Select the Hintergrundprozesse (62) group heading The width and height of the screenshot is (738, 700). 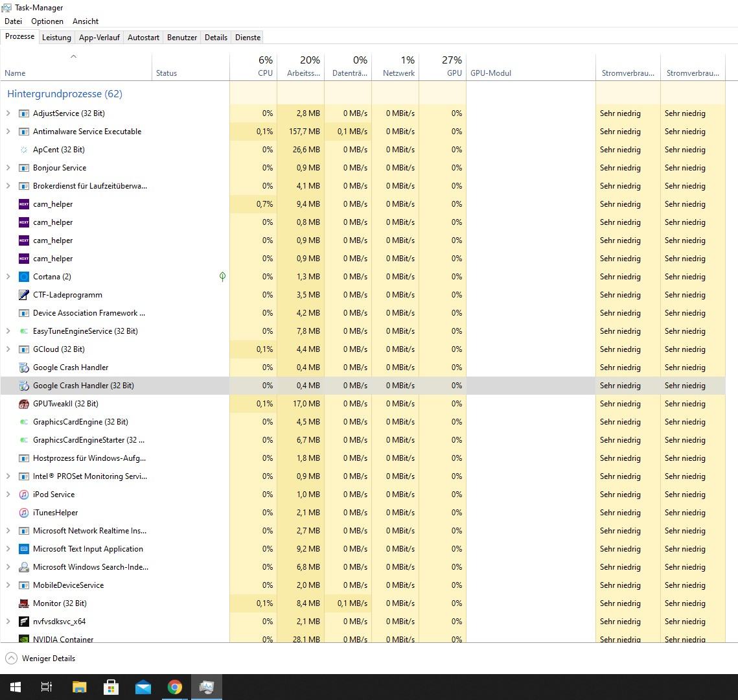click(x=65, y=94)
